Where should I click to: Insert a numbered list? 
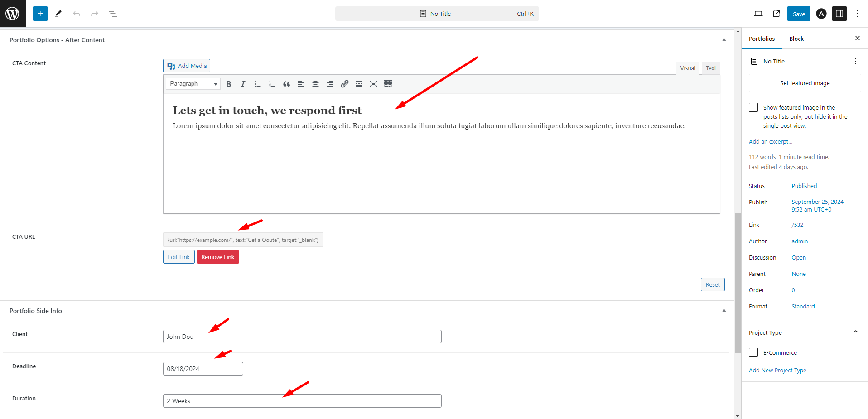(272, 84)
